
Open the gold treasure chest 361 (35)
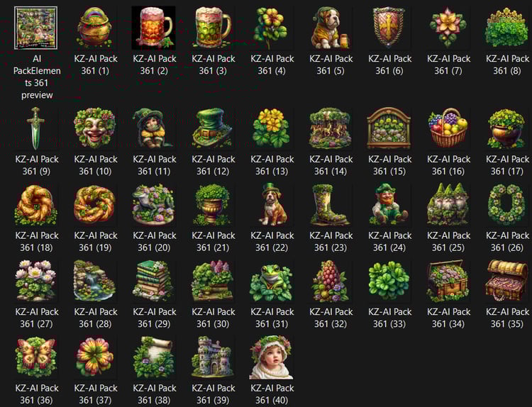(x=507, y=281)
